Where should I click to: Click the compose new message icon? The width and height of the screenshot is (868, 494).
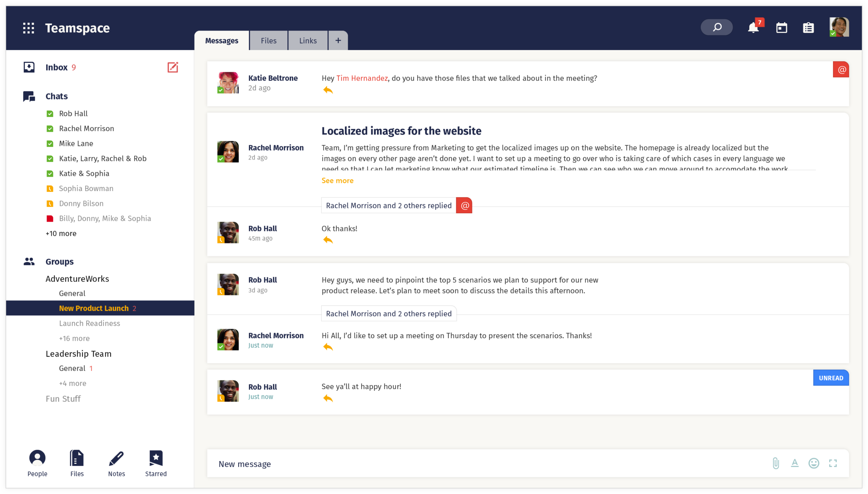173,67
